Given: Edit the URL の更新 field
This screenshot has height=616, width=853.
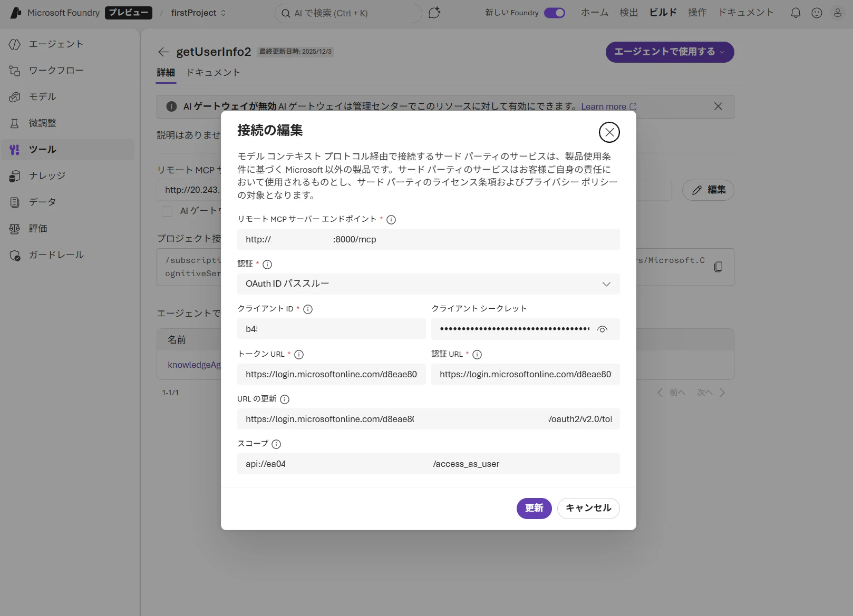Looking at the screenshot, I should [429, 419].
